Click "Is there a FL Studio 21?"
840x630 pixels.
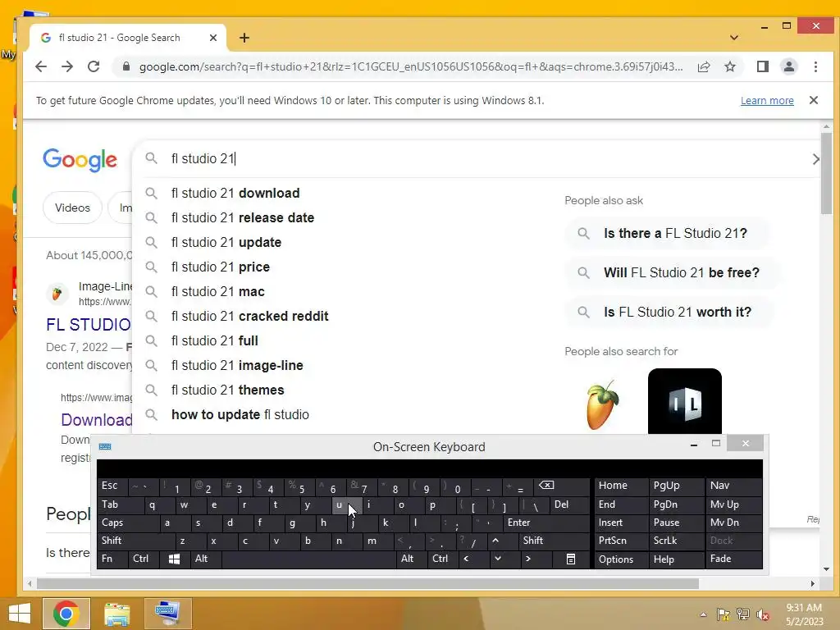tap(668, 233)
